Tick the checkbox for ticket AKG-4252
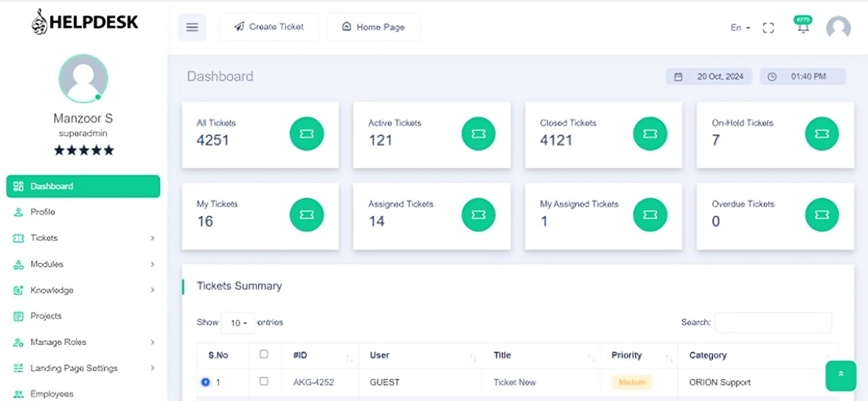This screenshot has width=868, height=401. click(264, 381)
